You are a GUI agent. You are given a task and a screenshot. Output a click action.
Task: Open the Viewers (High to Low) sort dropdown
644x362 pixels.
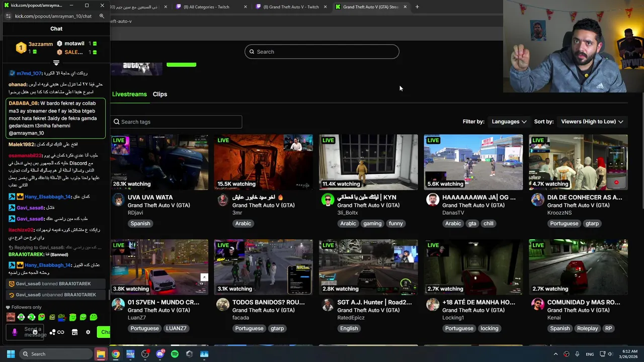pyautogui.click(x=592, y=122)
